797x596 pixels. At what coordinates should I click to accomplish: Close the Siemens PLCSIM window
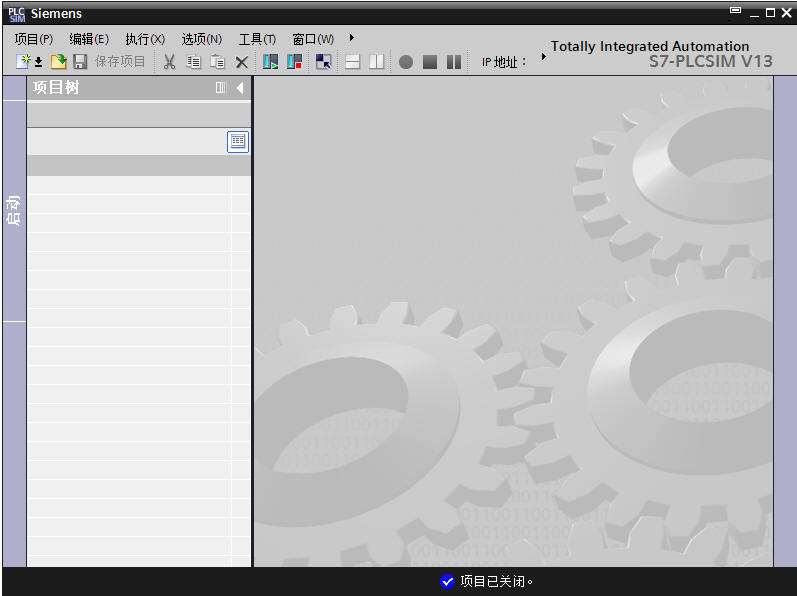coord(787,13)
